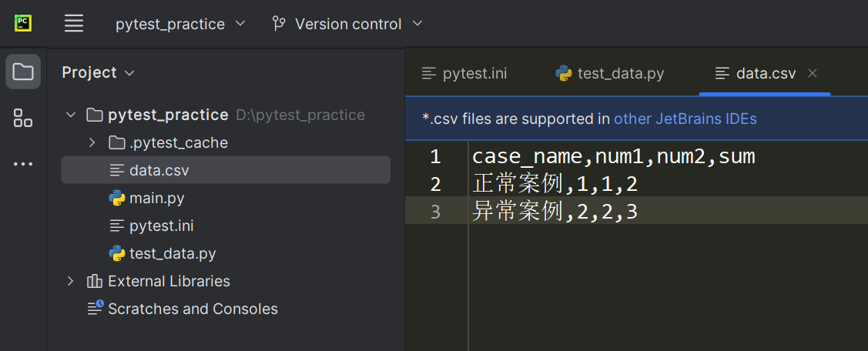Collapse the pytest_practice root folder

point(72,115)
